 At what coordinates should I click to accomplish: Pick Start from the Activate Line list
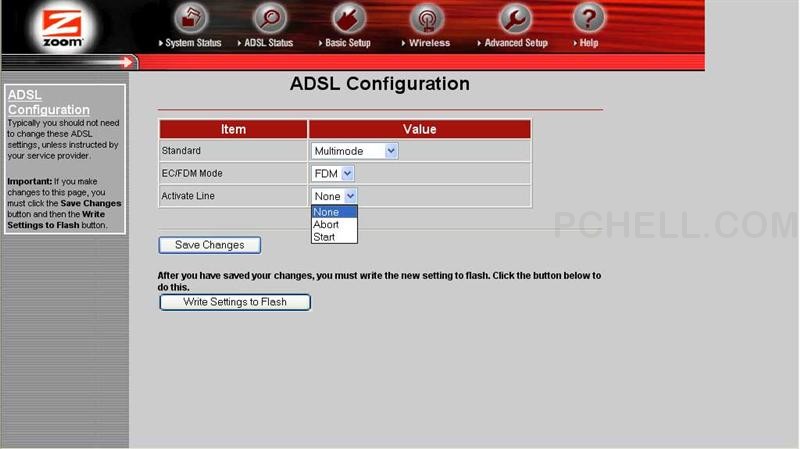tap(325, 237)
